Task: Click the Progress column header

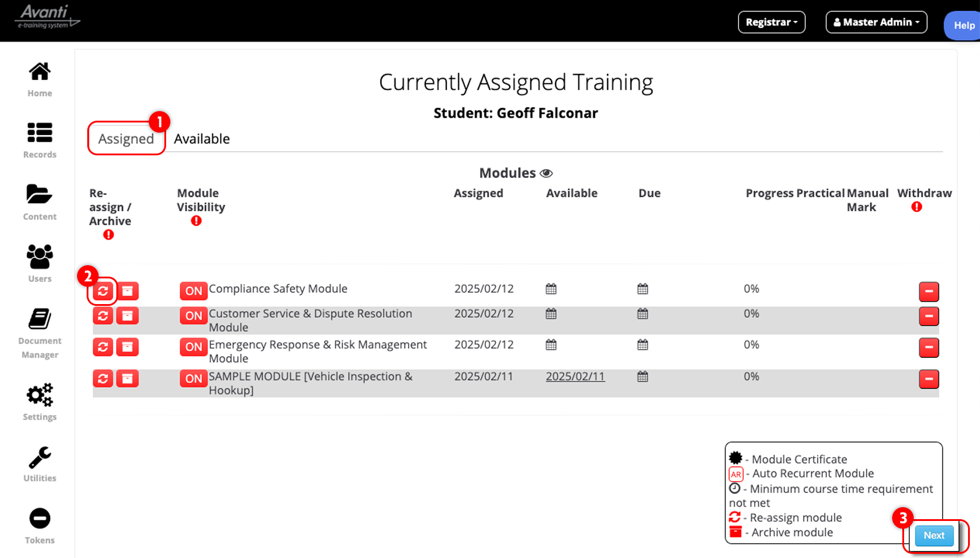Action: coord(770,193)
